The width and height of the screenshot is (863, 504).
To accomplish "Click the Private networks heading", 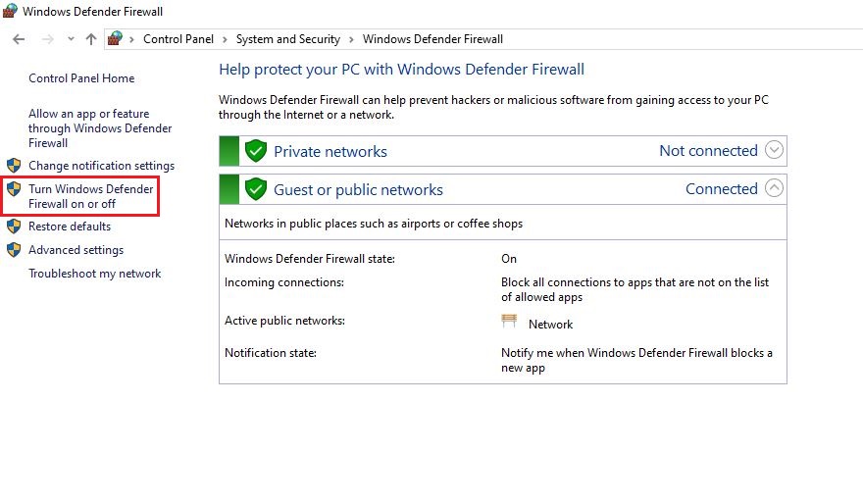I will click(x=330, y=151).
